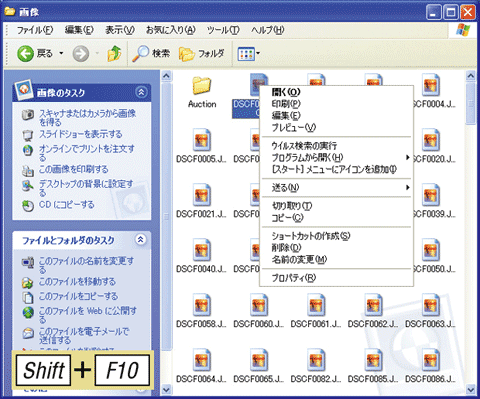
Task: Select [スタート]メニューにアイコンを追加 entry
Action: coord(336,169)
